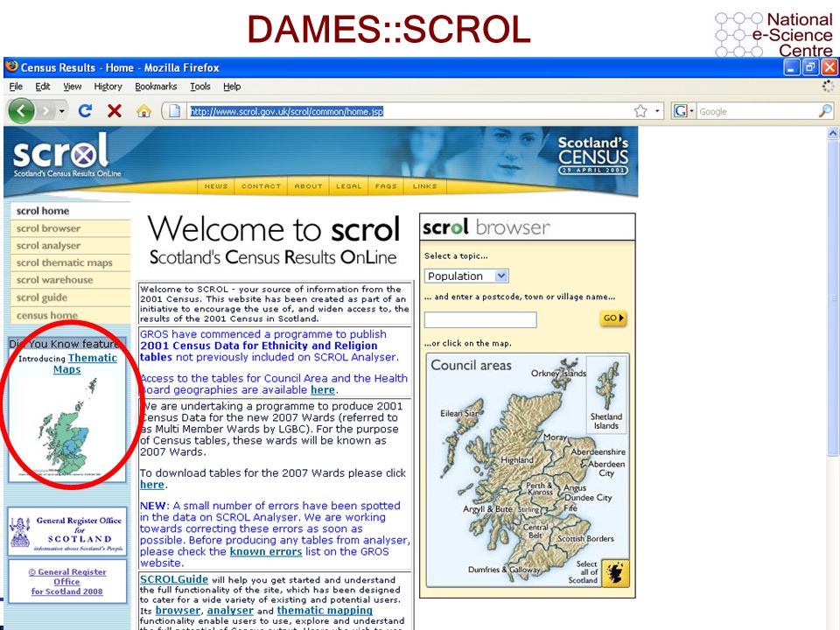Click the forward navigation arrow
The width and height of the screenshot is (840, 630).
pos(46,111)
